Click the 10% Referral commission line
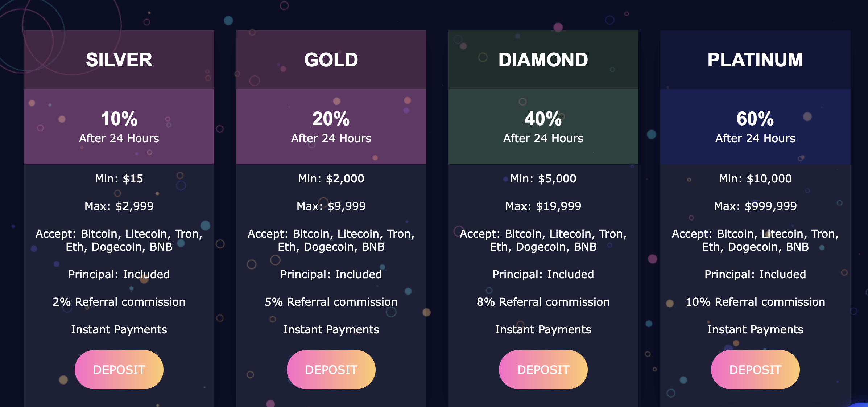The height and width of the screenshot is (407, 868). [755, 302]
